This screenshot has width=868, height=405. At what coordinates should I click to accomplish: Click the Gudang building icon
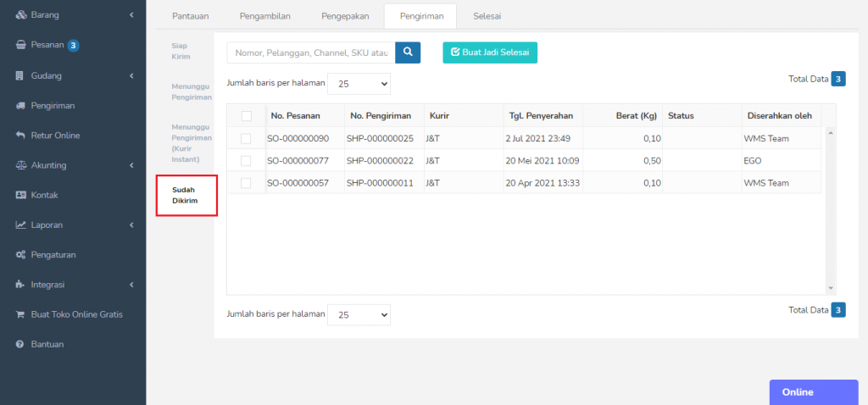coord(20,75)
